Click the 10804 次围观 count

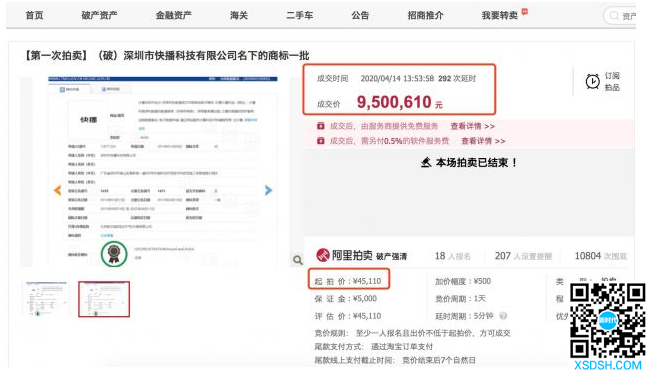[601, 256]
